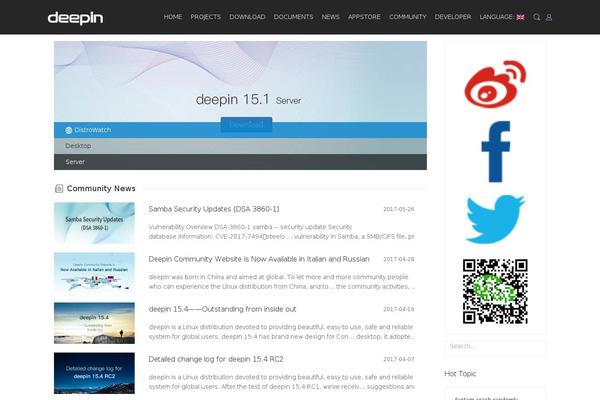Open the search magnifier icon in header
Viewport: 600px width, 400px height.
pyautogui.click(x=536, y=17)
